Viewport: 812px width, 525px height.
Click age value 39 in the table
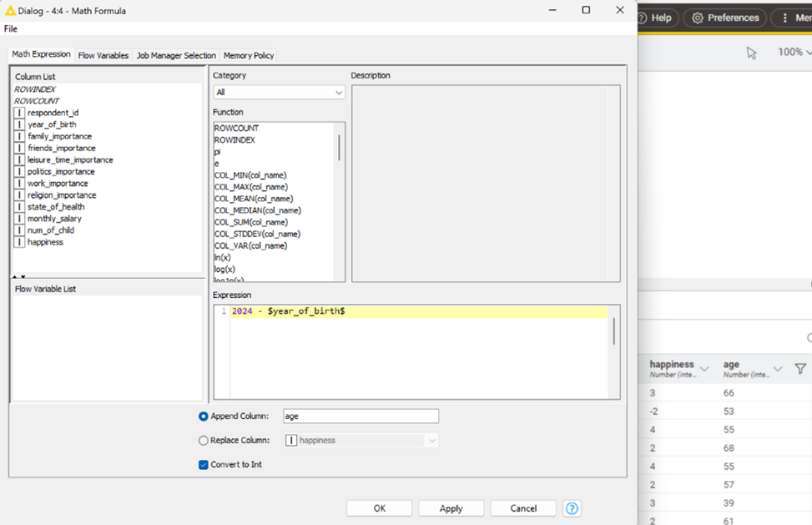point(729,503)
